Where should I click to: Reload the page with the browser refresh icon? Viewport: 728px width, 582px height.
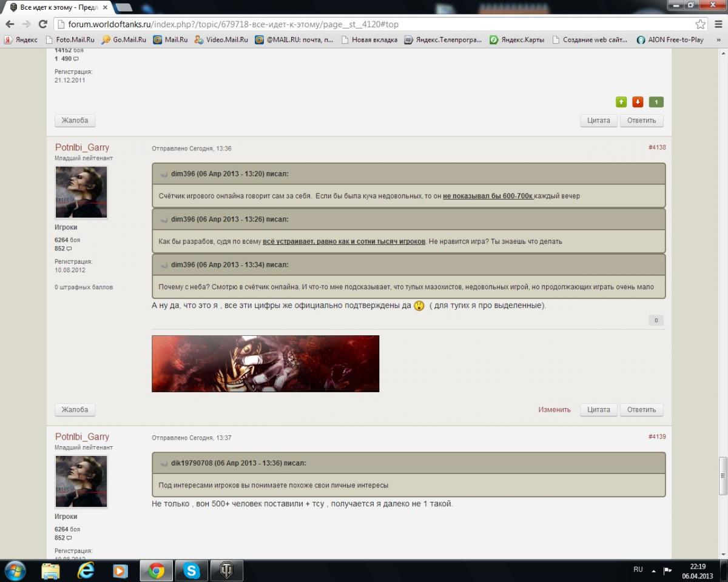coord(42,24)
